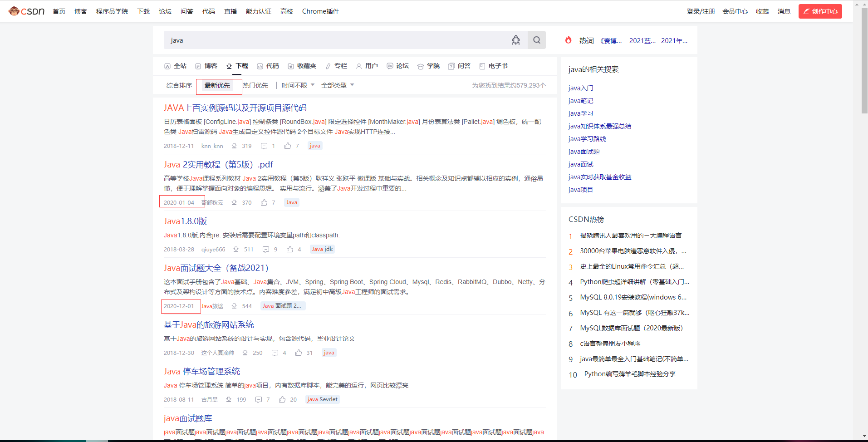Click author name knn_knn
This screenshot has width=868, height=442.
(x=212, y=146)
